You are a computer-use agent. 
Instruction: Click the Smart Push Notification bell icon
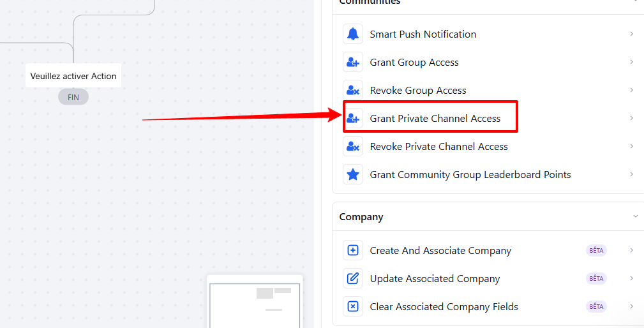(353, 34)
